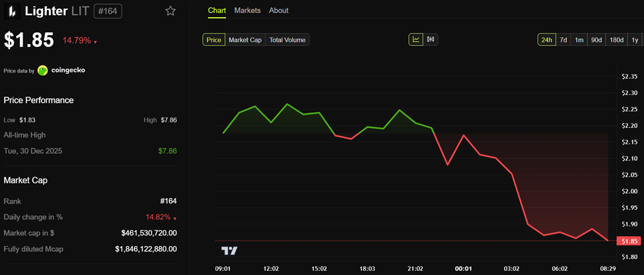Image resolution: width=644 pixels, height=275 pixels.
Task: Click the green $7.86 all-time high value
Action: point(168,151)
